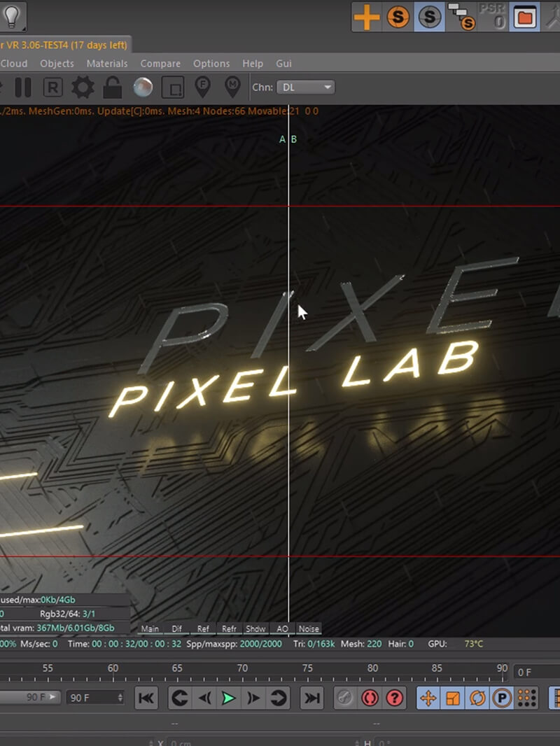Image resolution: width=560 pixels, height=746 pixels.
Task: Click the greyed-out key icon beside record
Action: [345, 698]
